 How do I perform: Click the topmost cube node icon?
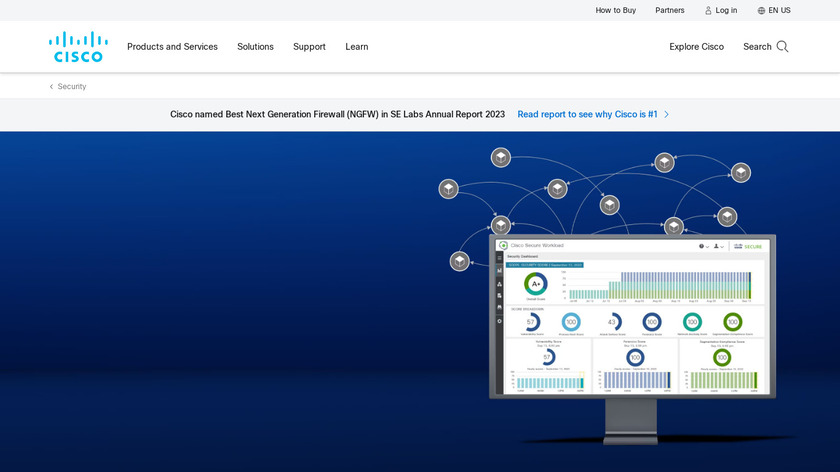501,157
